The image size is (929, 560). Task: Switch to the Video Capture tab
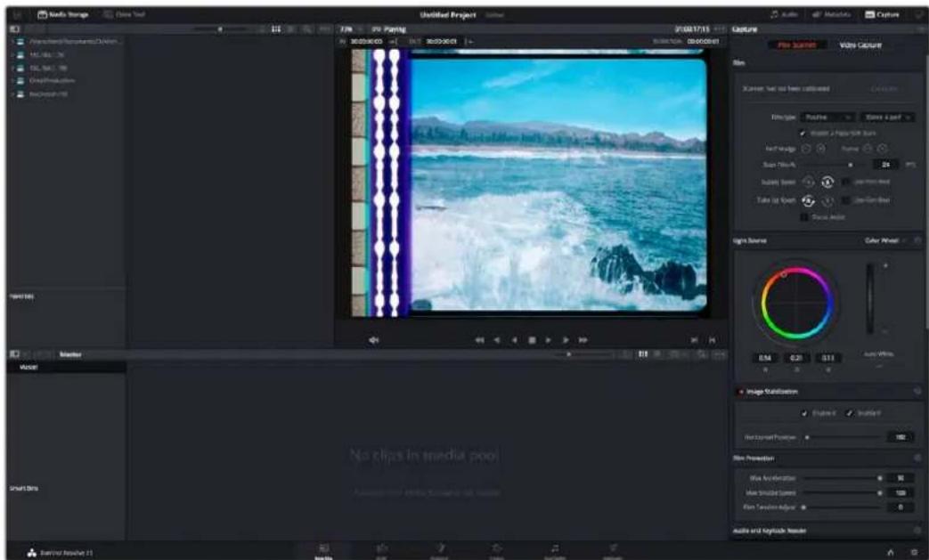pos(860,45)
